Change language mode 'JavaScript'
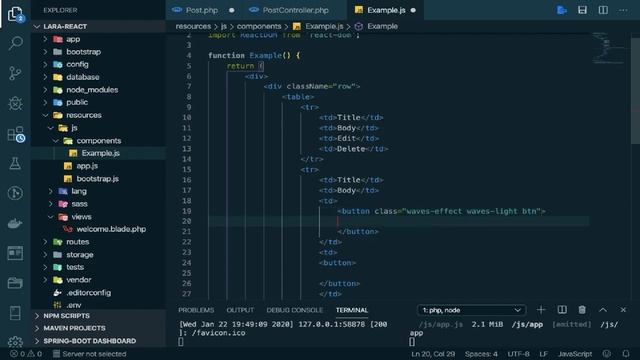This screenshot has height=360, width=640. coord(575,354)
